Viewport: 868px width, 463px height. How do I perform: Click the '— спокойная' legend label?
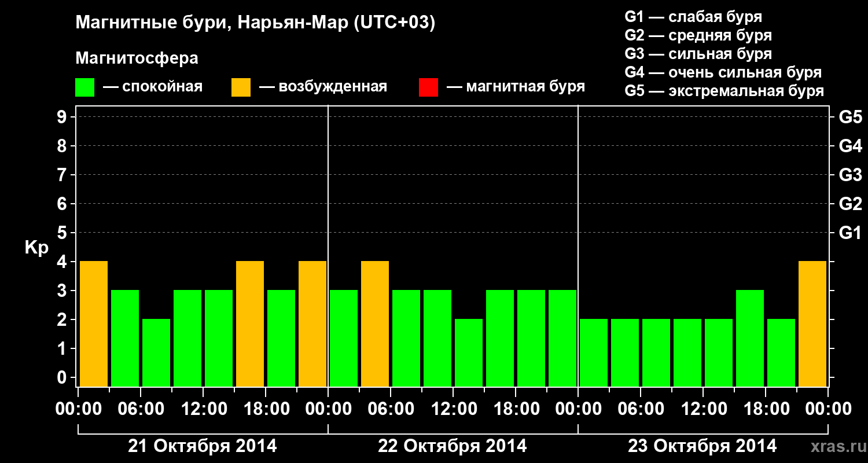(x=153, y=87)
